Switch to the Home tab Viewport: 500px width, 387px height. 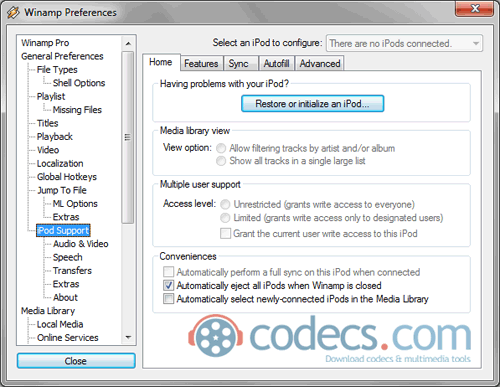coord(161,62)
